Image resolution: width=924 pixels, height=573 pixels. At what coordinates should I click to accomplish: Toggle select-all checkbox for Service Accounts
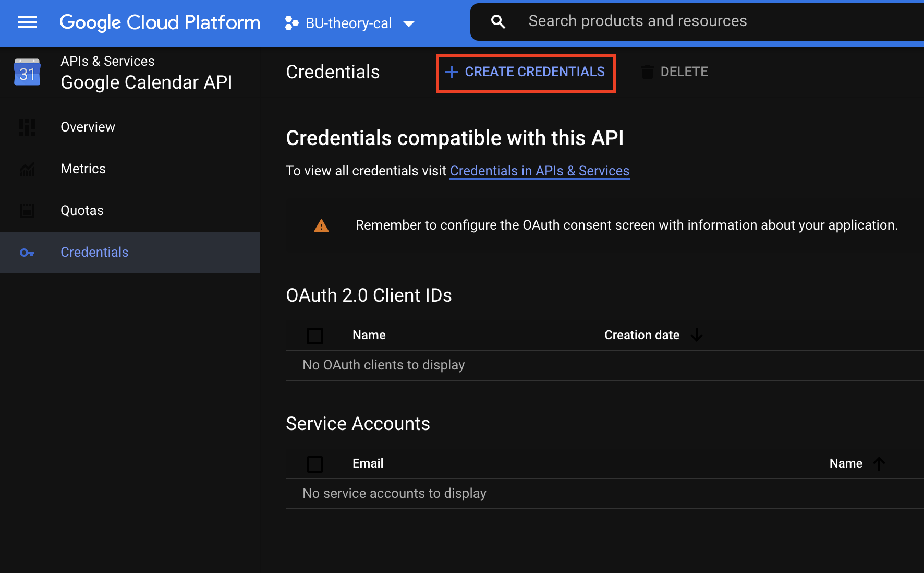[315, 464]
